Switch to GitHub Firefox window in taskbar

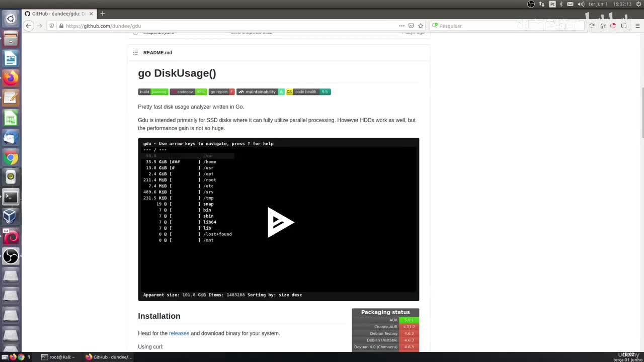click(x=109, y=357)
